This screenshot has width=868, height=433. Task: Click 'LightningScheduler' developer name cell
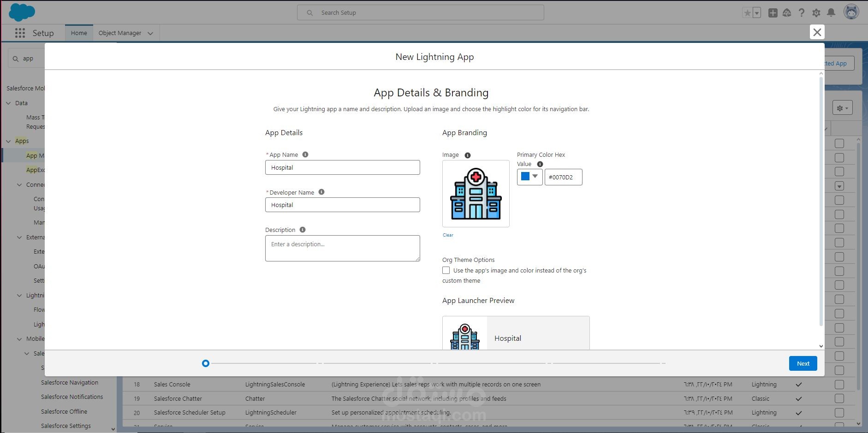(x=271, y=412)
